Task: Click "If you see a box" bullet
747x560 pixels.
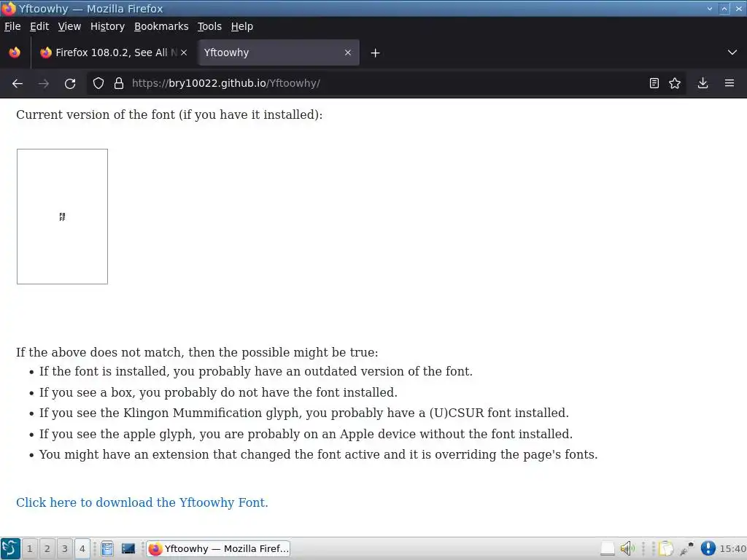Action: click(x=218, y=392)
